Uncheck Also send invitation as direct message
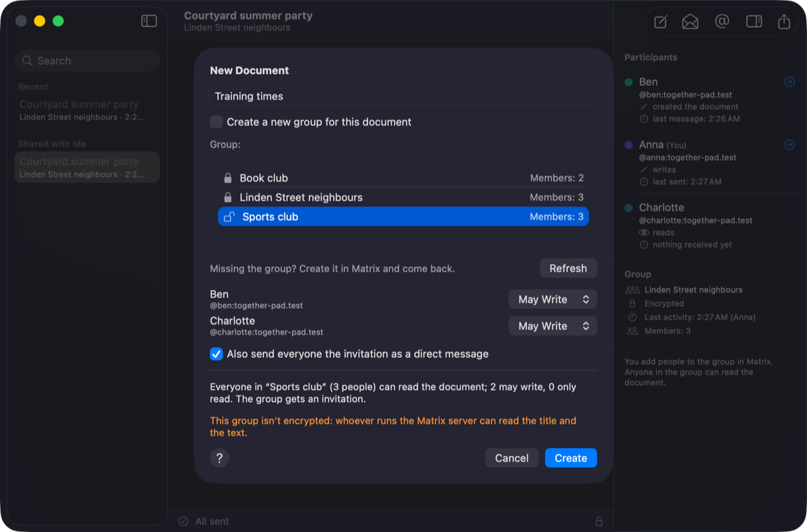This screenshot has height=532, width=807. click(x=216, y=354)
